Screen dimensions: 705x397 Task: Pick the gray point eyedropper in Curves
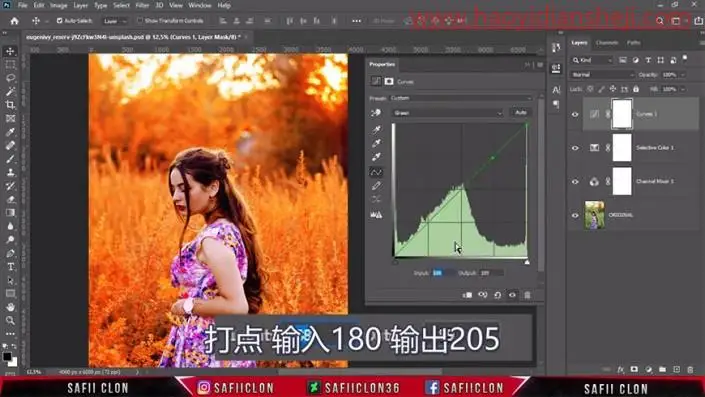(x=376, y=143)
